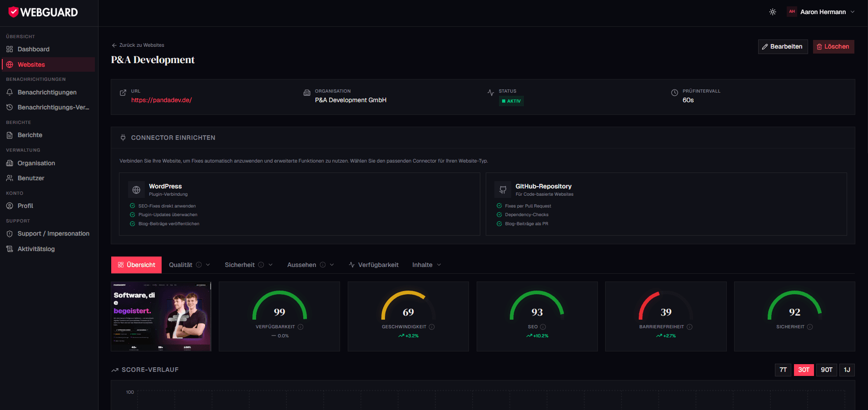Click info icon beside SEO label
Image resolution: width=868 pixels, height=410 pixels.
pos(543,327)
